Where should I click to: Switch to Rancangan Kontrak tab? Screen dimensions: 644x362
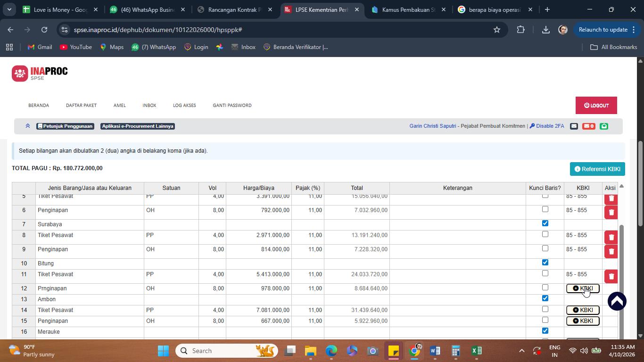pos(235,9)
